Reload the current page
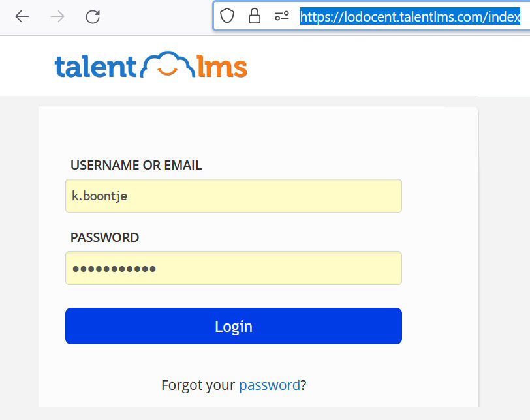The height and width of the screenshot is (420, 530). [93, 17]
